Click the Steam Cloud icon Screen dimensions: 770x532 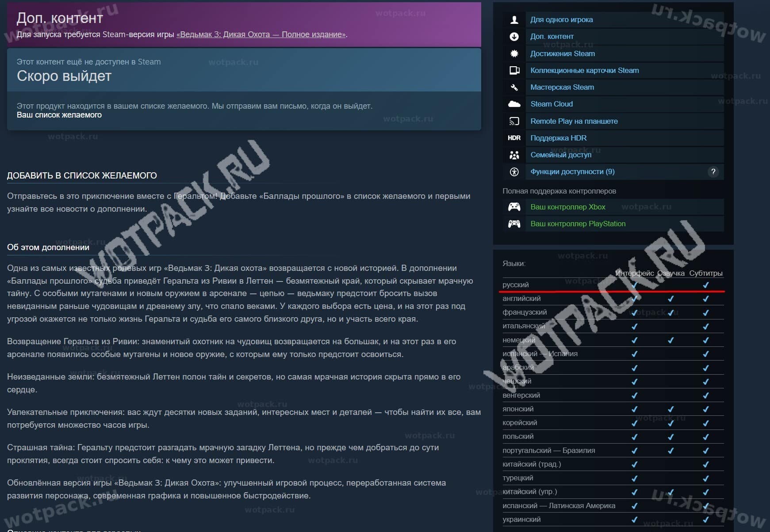click(514, 104)
